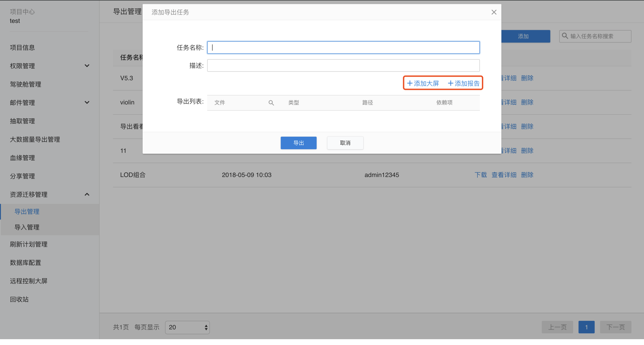Viewport: 644px width, 345px height.
Task: Click the 2018-05-09 10:03 date cell
Action: tap(247, 175)
